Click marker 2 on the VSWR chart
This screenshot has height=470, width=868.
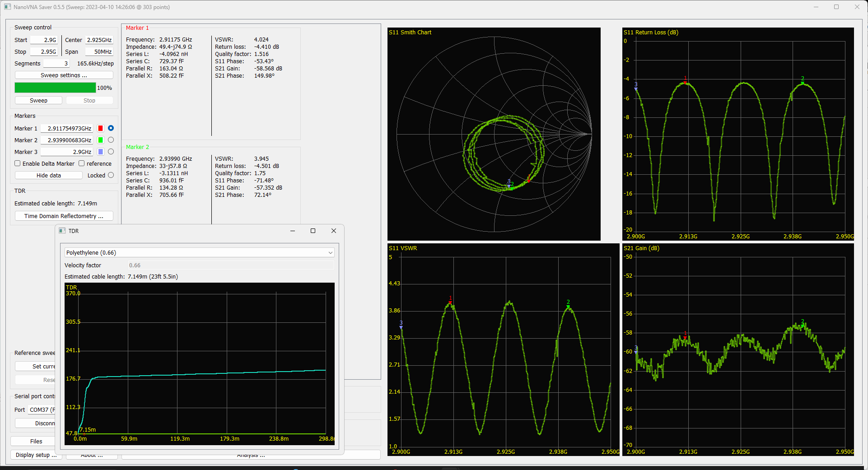click(x=568, y=305)
